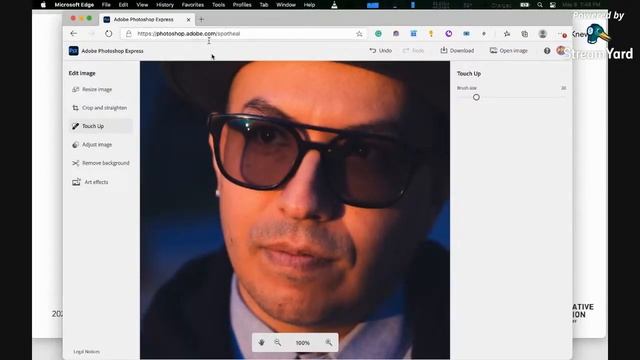Click the purple circle extension icon
This screenshot has height=360, width=640.
point(449,34)
